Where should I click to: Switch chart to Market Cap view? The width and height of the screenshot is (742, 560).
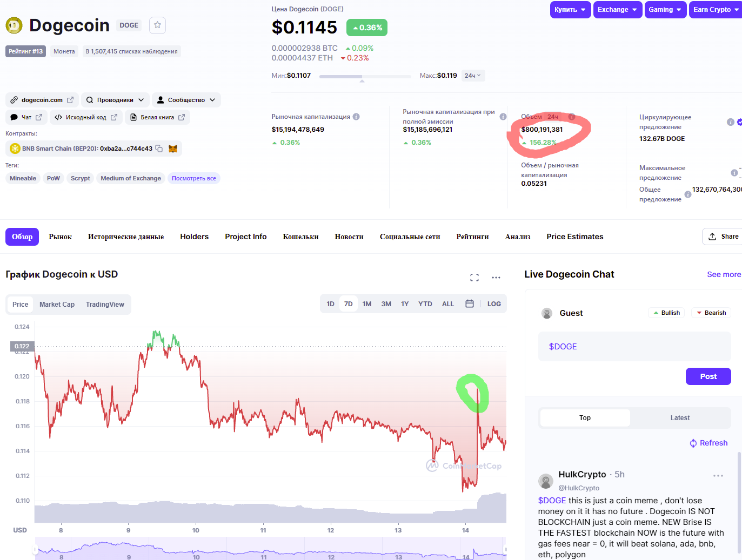pos(57,305)
